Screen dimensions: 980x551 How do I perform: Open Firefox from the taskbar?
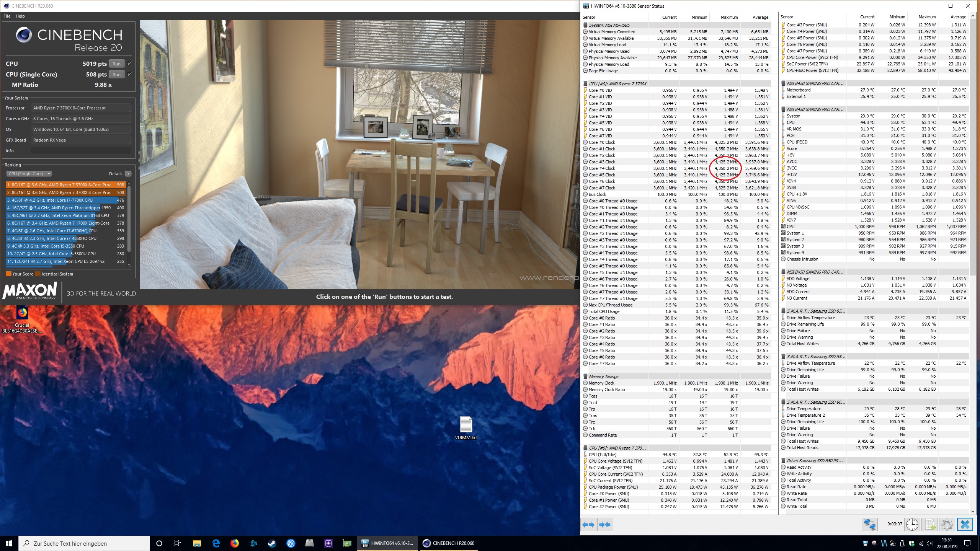point(234,543)
